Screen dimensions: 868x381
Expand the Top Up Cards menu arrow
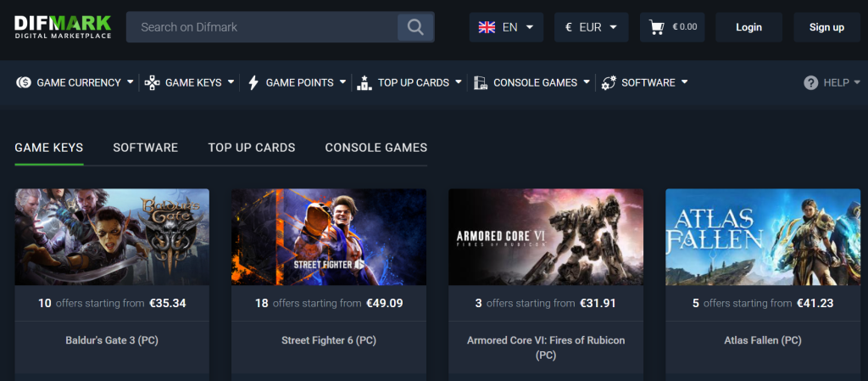coord(459,82)
